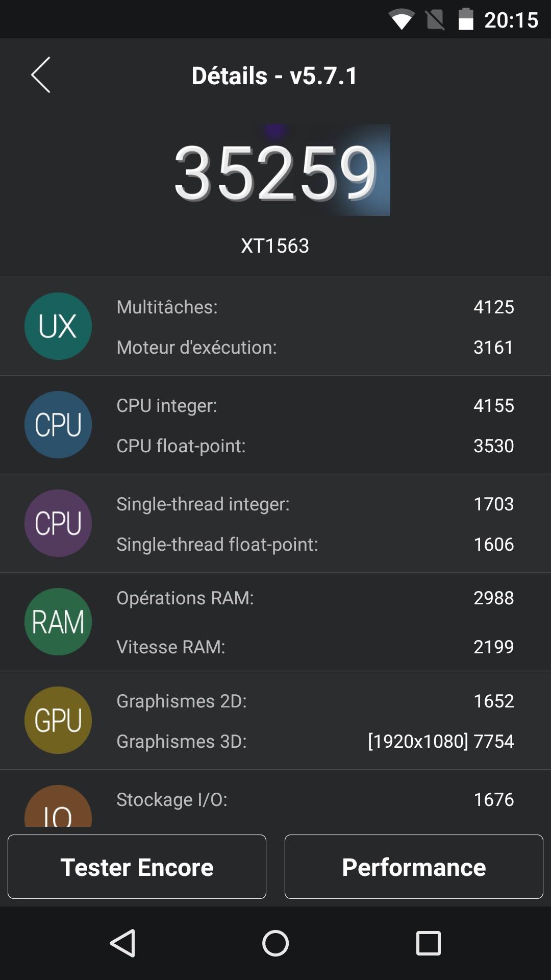Screen dimensions: 551x980
Task: Select the Stockage I/O score row
Action: click(315, 799)
